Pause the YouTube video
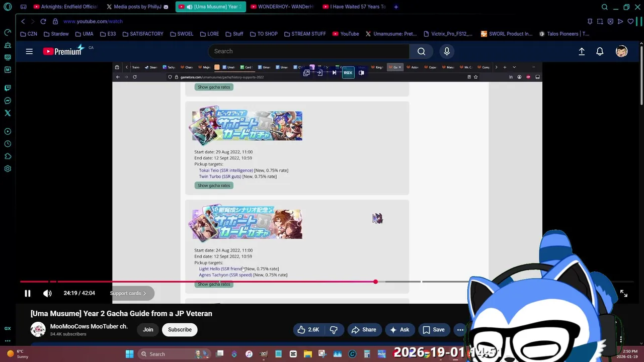 [28, 293]
